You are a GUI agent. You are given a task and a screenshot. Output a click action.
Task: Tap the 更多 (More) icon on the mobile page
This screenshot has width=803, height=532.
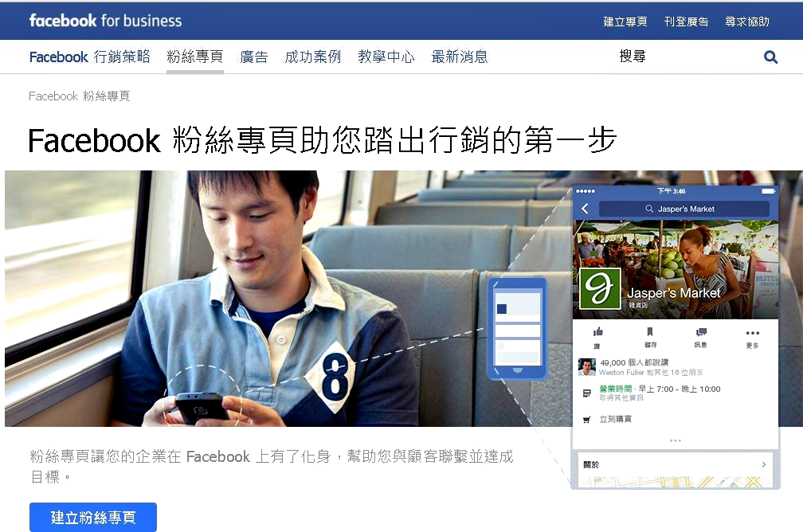click(752, 334)
